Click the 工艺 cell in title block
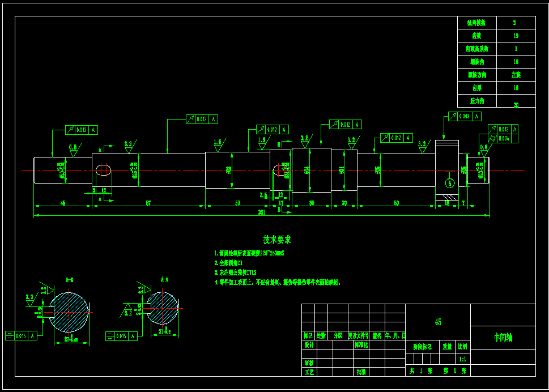The height and width of the screenshot is (392, 549). point(309,372)
